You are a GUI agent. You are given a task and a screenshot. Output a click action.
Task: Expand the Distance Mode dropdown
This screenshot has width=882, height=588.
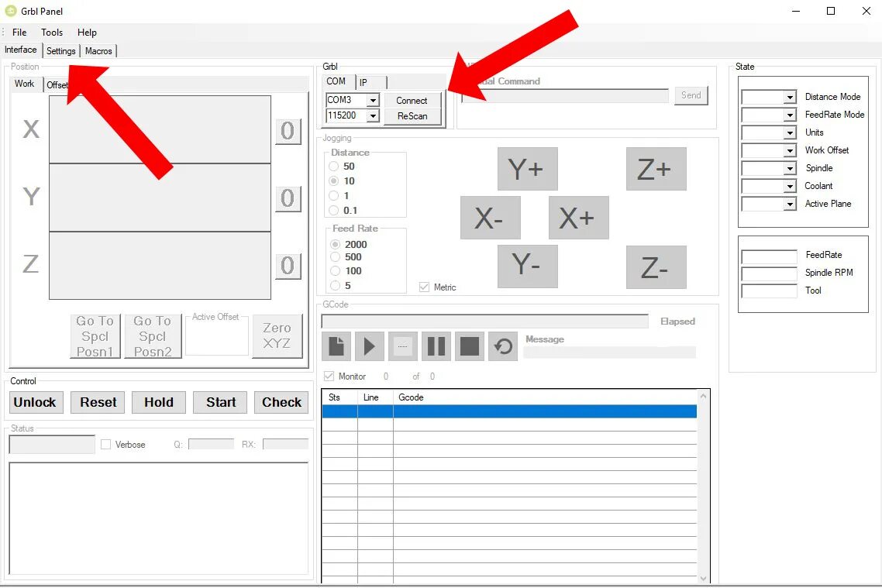790,98
